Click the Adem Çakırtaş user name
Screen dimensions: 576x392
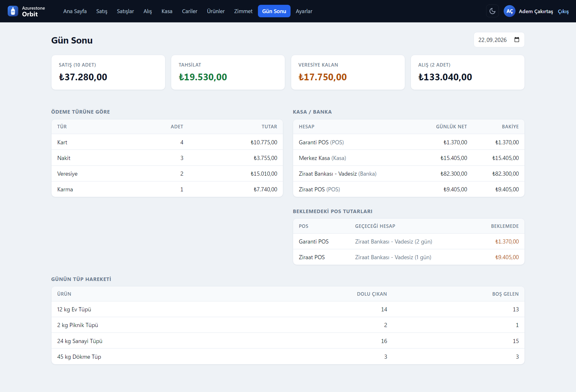536,11
